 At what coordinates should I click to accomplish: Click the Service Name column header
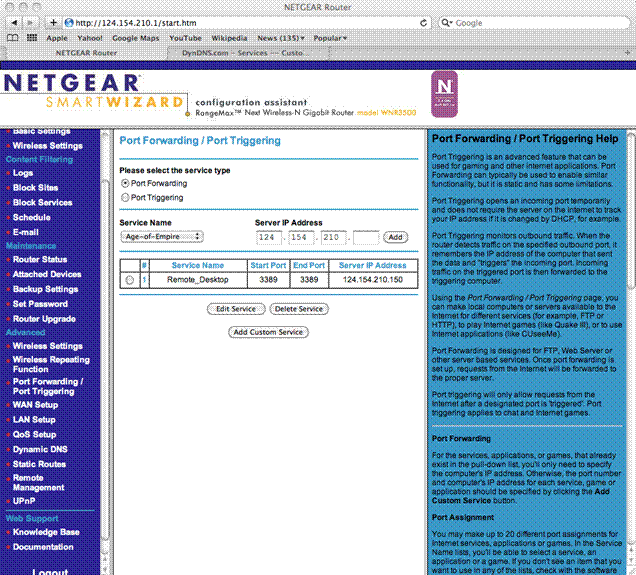(x=198, y=265)
